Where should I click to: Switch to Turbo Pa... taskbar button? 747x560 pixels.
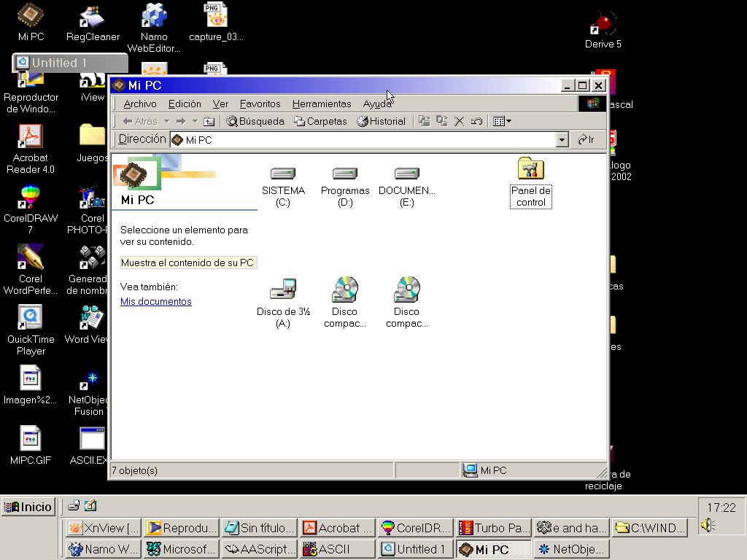coord(494,528)
